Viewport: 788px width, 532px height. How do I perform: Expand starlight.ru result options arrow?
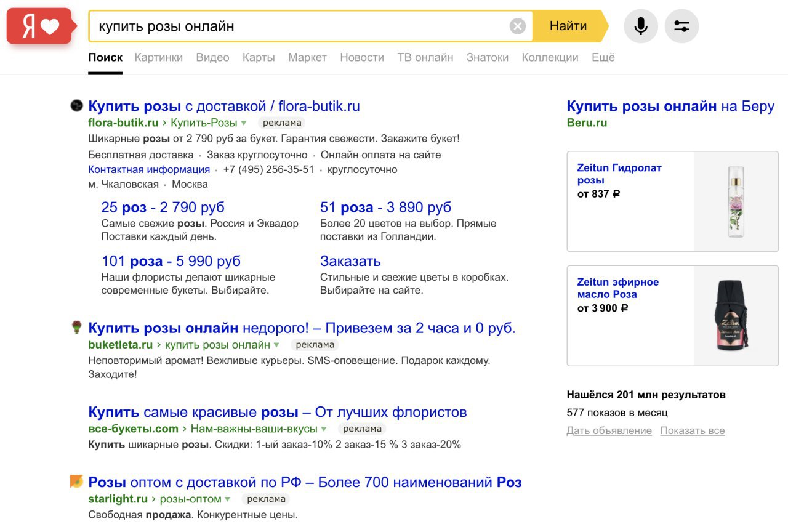click(x=228, y=499)
